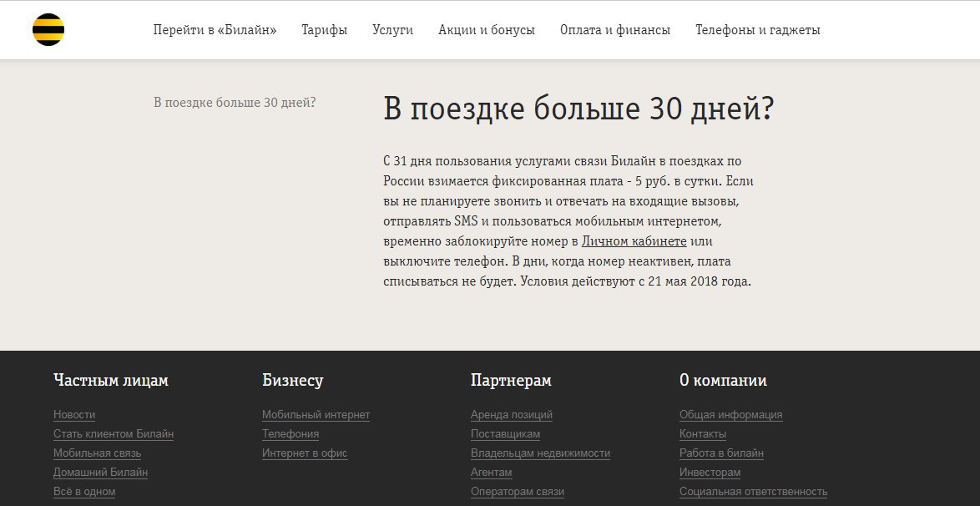980x506 pixels.
Task: Open the Работа в билайн link
Action: (721, 453)
